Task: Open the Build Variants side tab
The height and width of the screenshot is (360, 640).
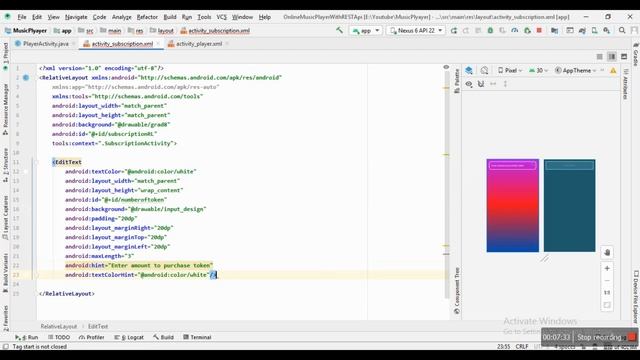Action: [5, 273]
